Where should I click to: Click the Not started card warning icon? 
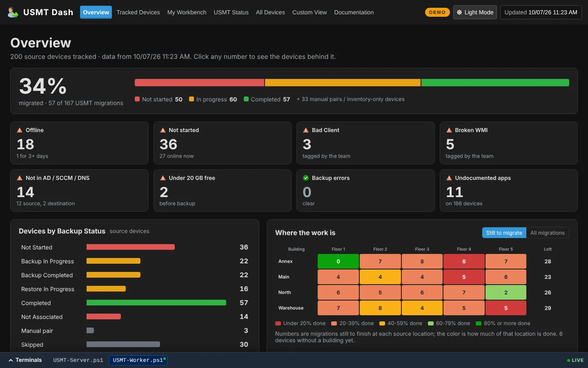163,130
